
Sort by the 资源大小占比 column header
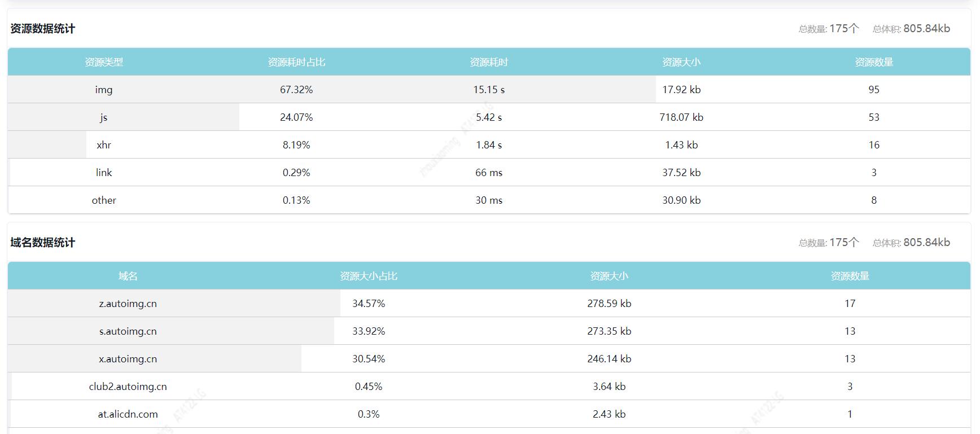point(369,276)
